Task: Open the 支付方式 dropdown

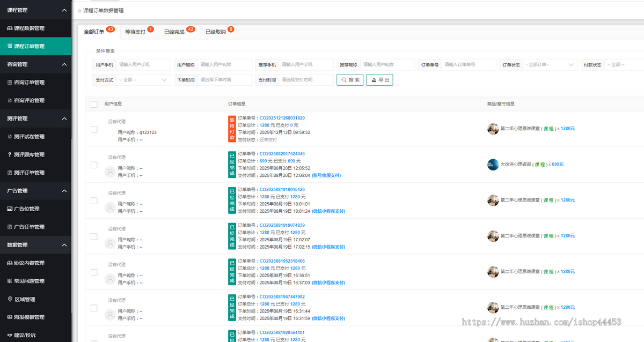Action: [143, 80]
